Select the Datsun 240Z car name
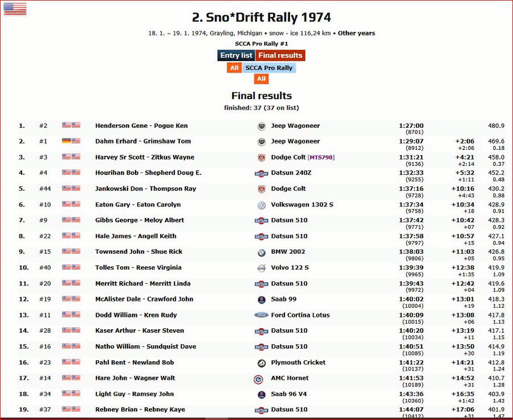This screenshot has height=420, width=513. click(x=291, y=173)
